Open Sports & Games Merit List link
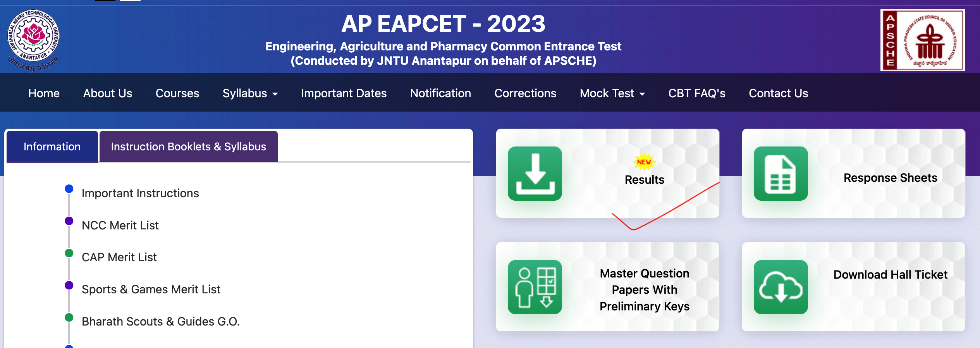Image resolution: width=980 pixels, height=348 pixels. coord(151,289)
